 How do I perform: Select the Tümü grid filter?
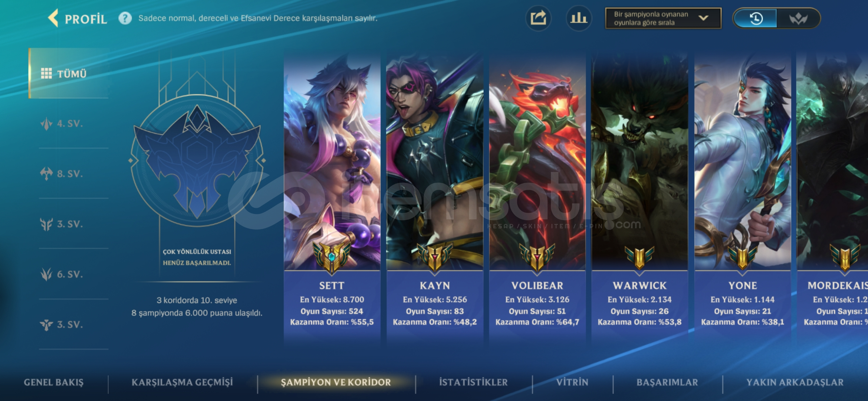click(69, 74)
